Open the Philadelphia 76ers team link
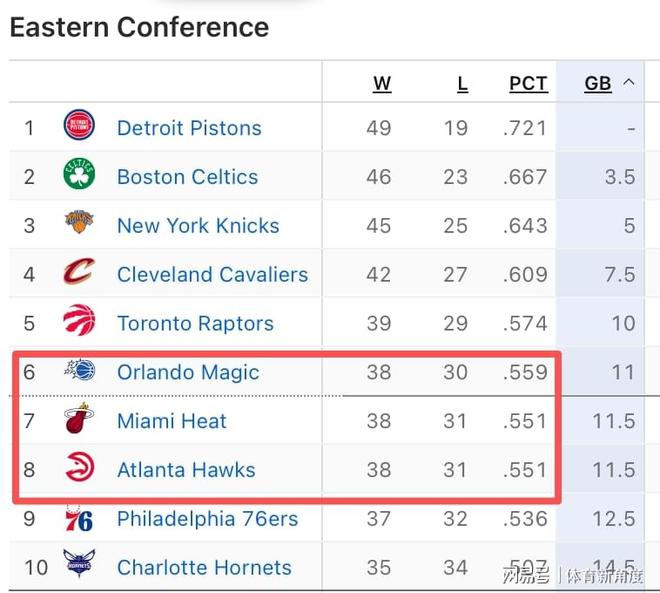The height and width of the screenshot is (593, 660). pos(207,519)
